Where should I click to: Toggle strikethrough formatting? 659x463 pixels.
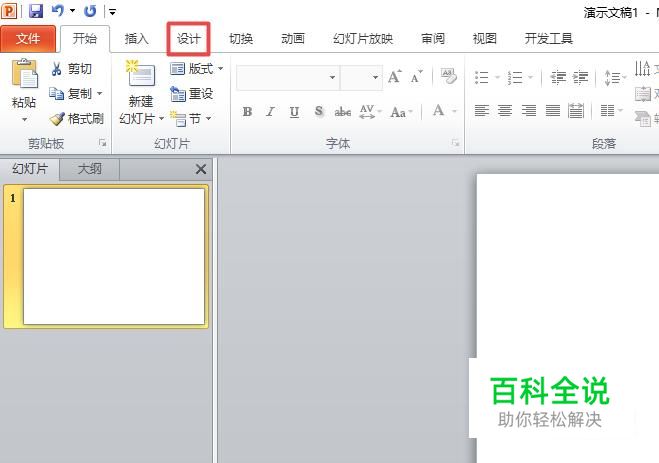343,112
